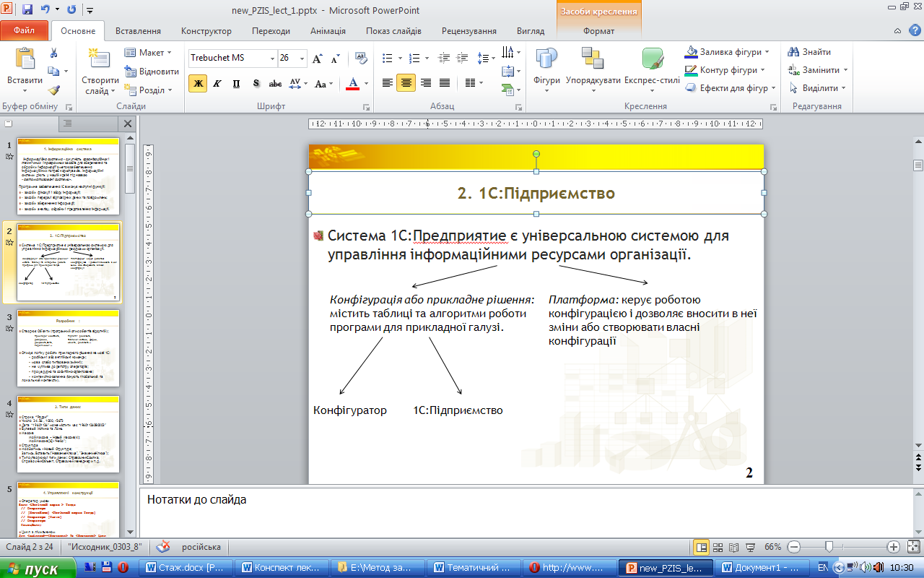
Task: Justify text in paragraph group
Action: click(x=445, y=83)
